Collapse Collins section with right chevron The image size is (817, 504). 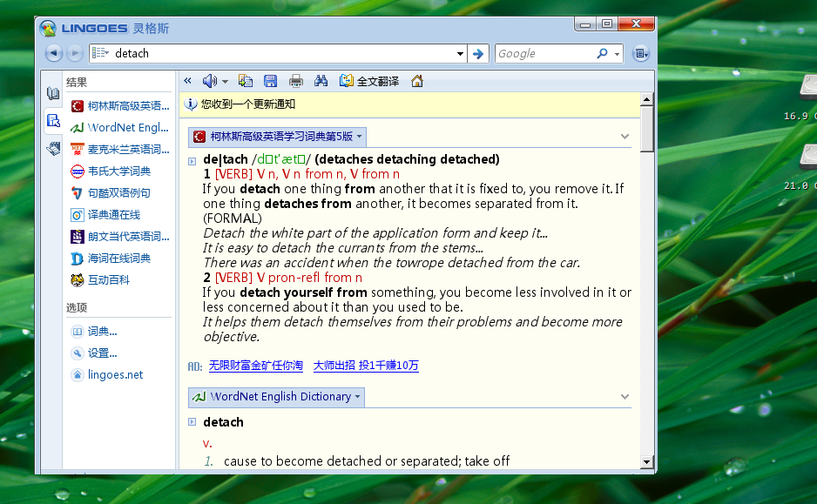tap(625, 137)
